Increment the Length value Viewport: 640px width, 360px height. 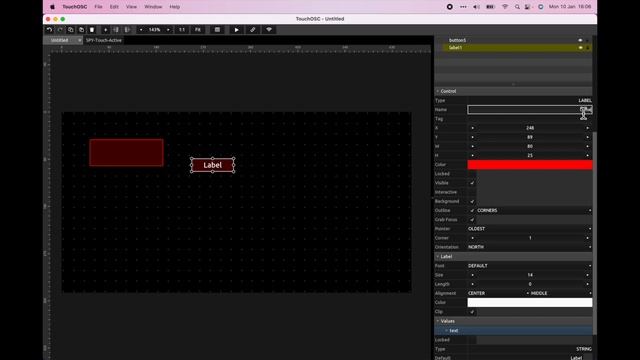tap(588, 284)
